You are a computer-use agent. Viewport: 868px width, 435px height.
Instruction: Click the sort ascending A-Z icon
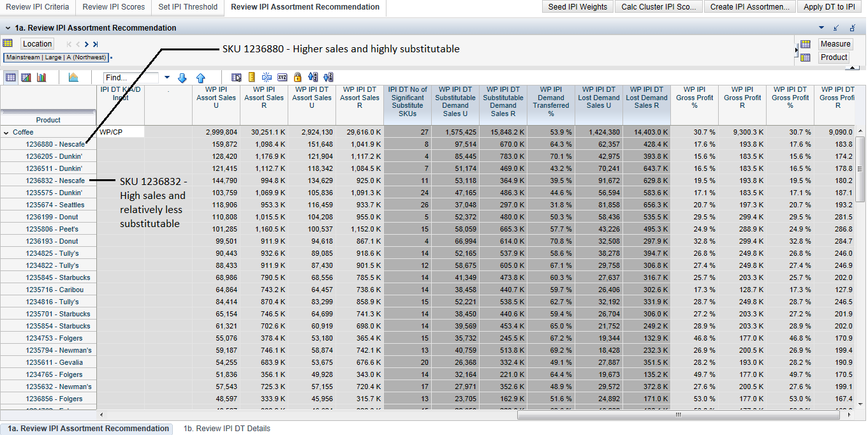coord(313,77)
